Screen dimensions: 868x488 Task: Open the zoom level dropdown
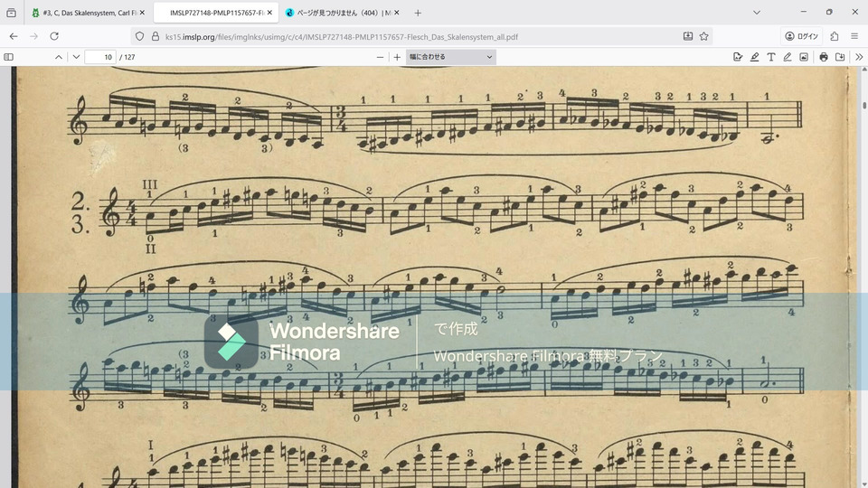click(x=450, y=57)
